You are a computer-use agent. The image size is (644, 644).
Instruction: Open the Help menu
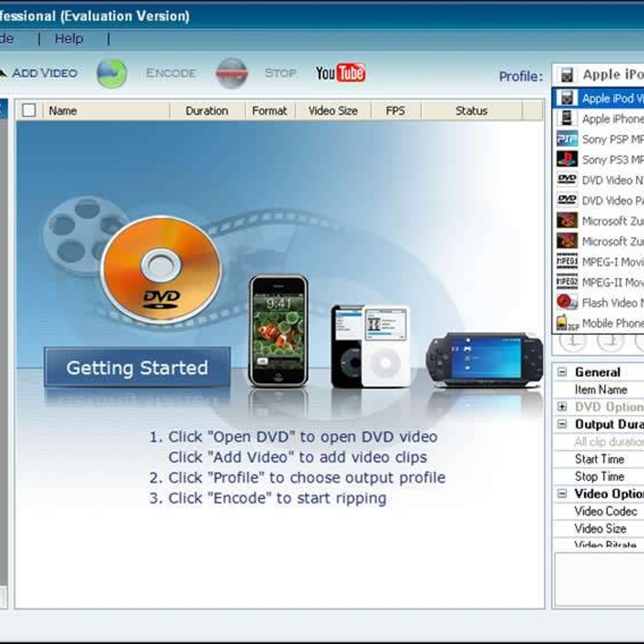point(69,39)
